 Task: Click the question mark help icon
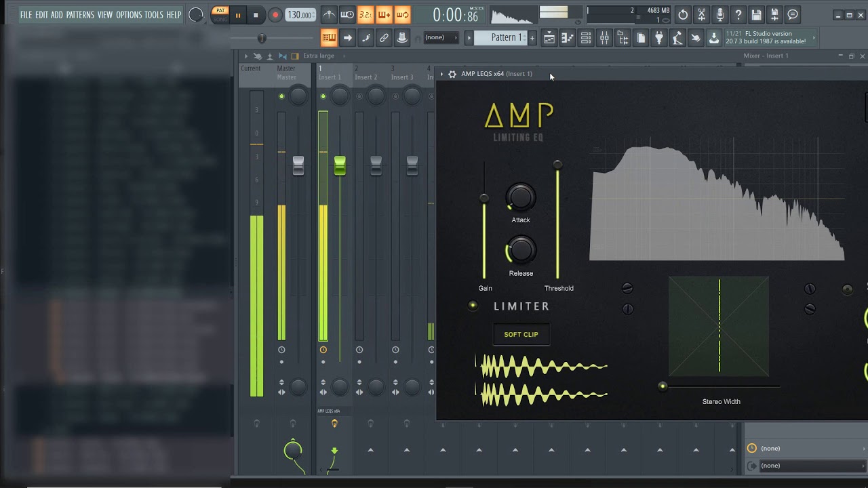(x=738, y=15)
